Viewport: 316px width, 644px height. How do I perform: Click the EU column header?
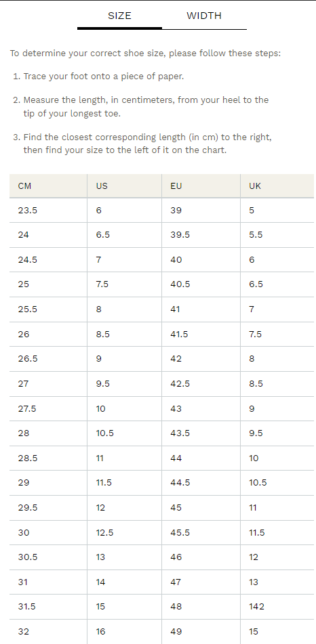(201, 186)
